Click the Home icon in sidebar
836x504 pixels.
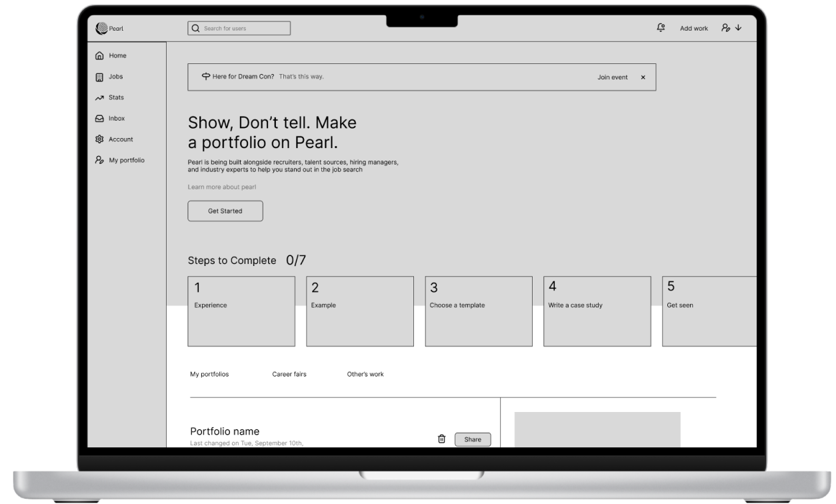(x=99, y=55)
